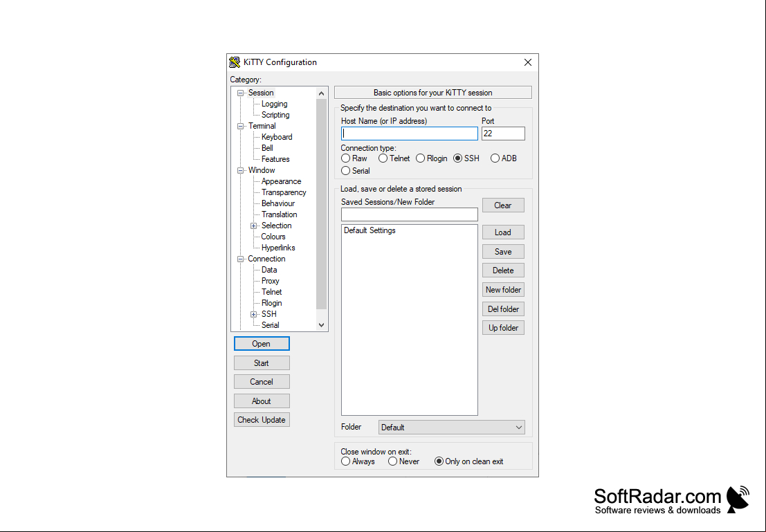The width and height of the screenshot is (766, 532).
Task: Expand the SSH tree node
Action: pyautogui.click(x=253, y=314)
